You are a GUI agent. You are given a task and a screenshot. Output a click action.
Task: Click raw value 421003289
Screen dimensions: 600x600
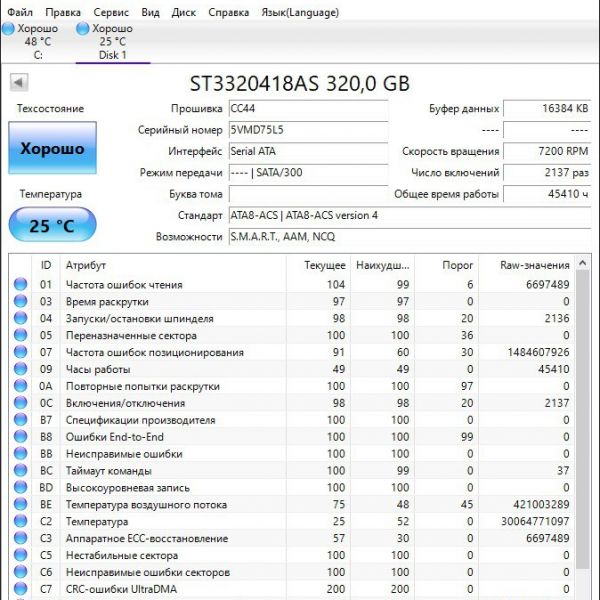coord(541,504)
